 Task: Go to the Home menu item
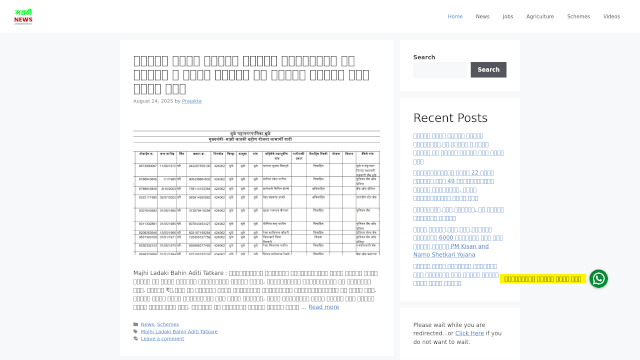click(455, 17)
